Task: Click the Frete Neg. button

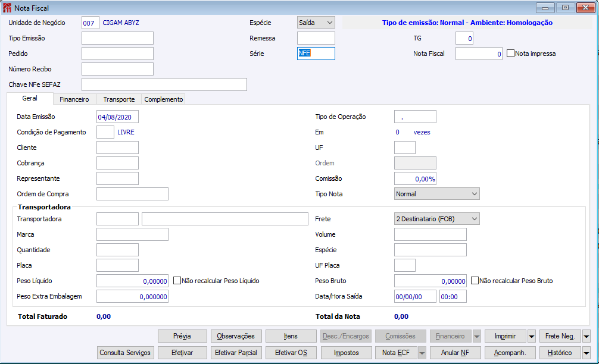Action: 560,336
